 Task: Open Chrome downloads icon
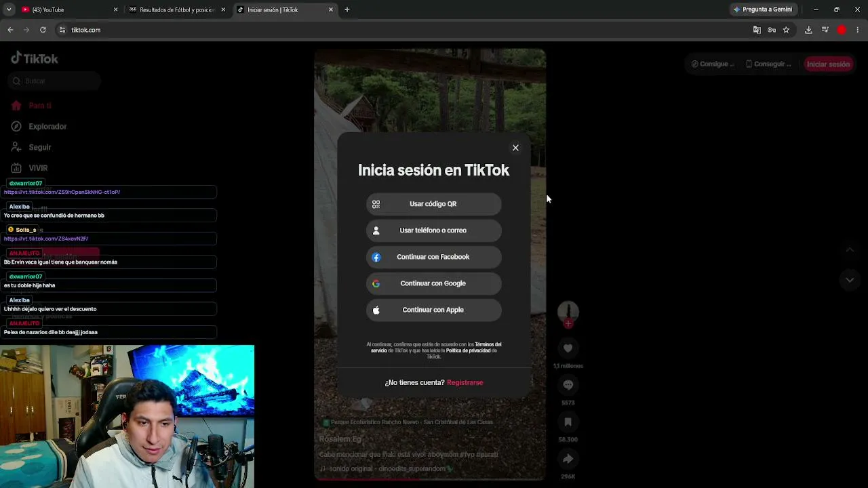click(808, 30)
